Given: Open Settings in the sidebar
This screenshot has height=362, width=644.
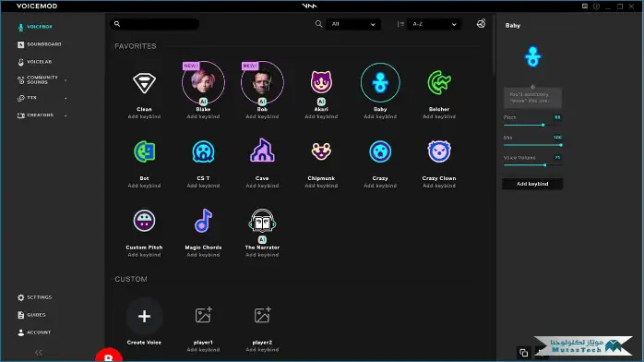Looking at the screenshot, I should (x=35, y=297).
